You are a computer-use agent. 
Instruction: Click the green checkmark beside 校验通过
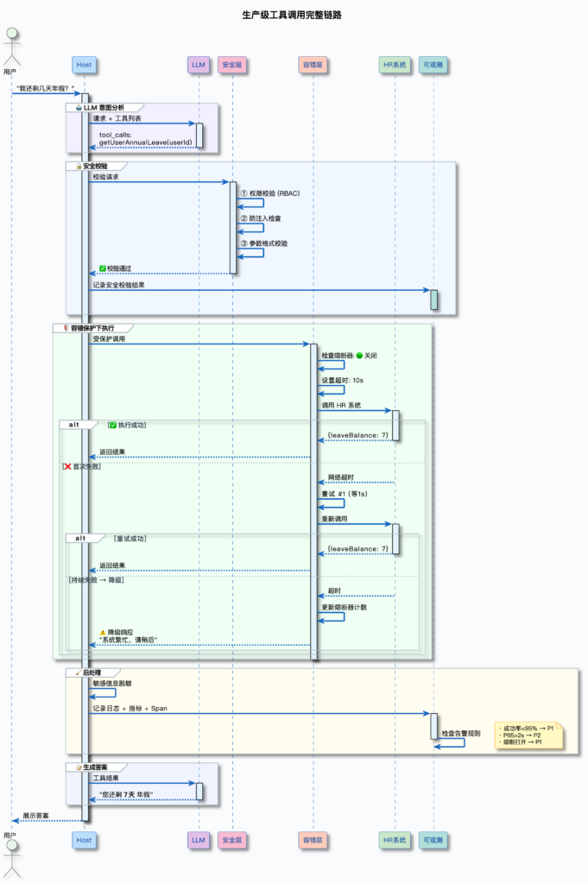102,268
